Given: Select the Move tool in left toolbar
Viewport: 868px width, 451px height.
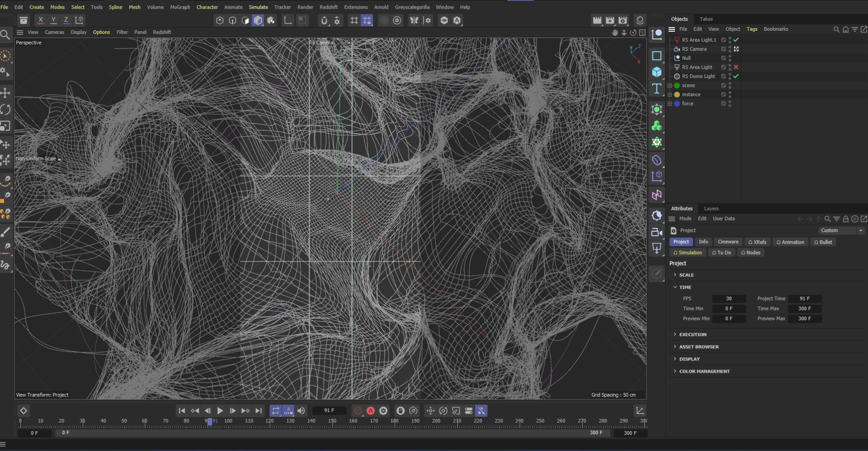Looking at the screenshot, I should (x=5, y=93).
